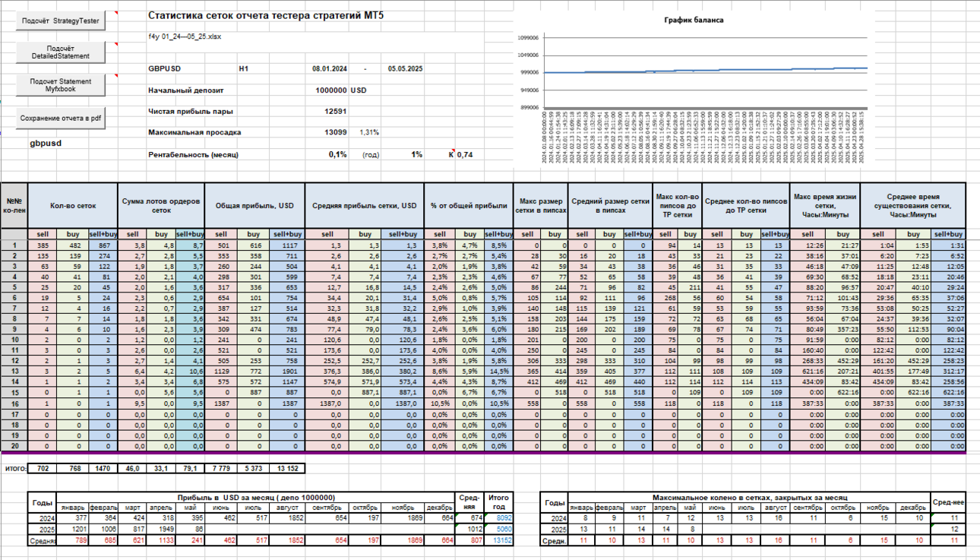Click the K coefficient value 0,74

[464, 154]
